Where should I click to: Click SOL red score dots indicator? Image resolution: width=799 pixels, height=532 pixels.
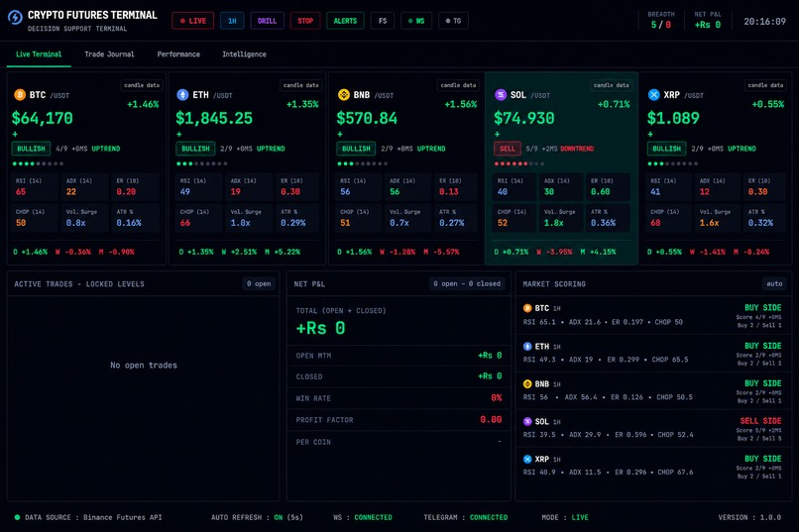(519, 163)
